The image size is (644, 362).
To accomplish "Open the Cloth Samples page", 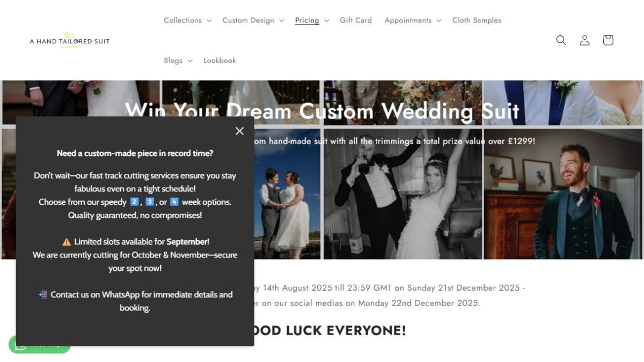I will pos(477,20).
